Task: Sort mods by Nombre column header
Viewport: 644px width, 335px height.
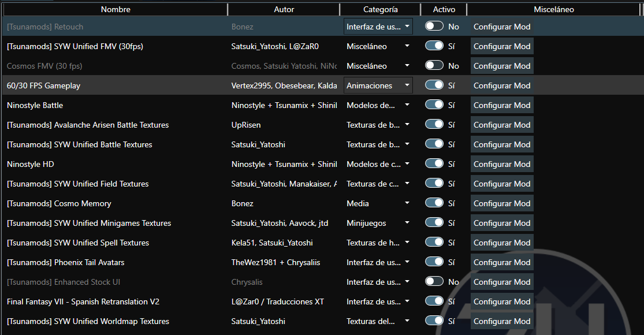Action: (x=116, y=9)
